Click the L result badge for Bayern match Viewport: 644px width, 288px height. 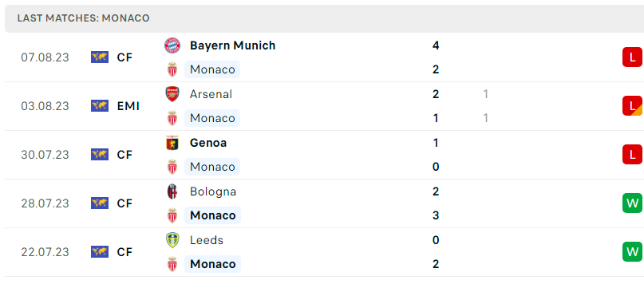(632, 57)
